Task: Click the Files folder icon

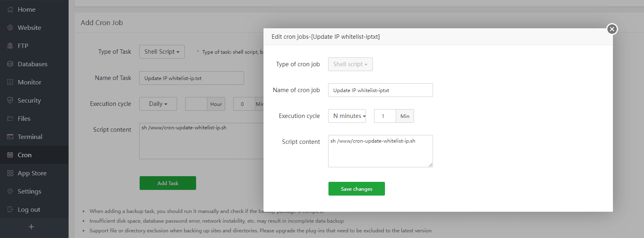Action: (x=10, y=118)
